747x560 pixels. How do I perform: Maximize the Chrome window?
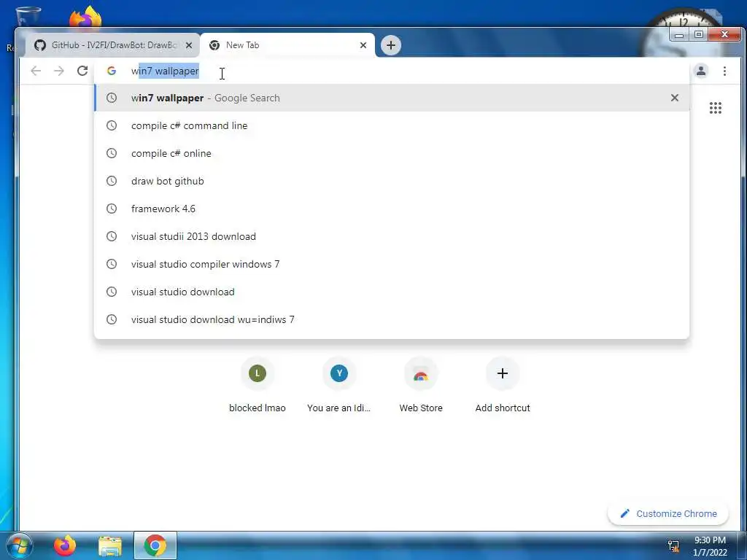click(698, 34)
